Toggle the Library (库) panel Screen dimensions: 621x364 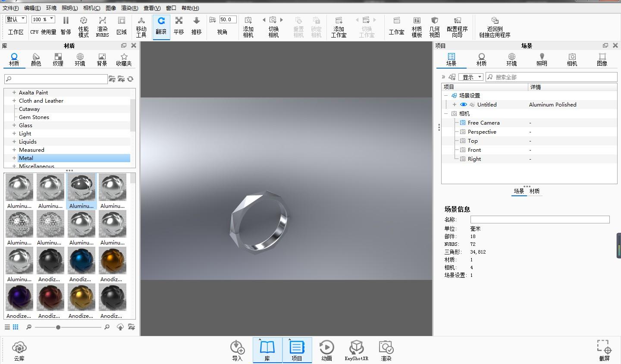(x=267, y=350)
